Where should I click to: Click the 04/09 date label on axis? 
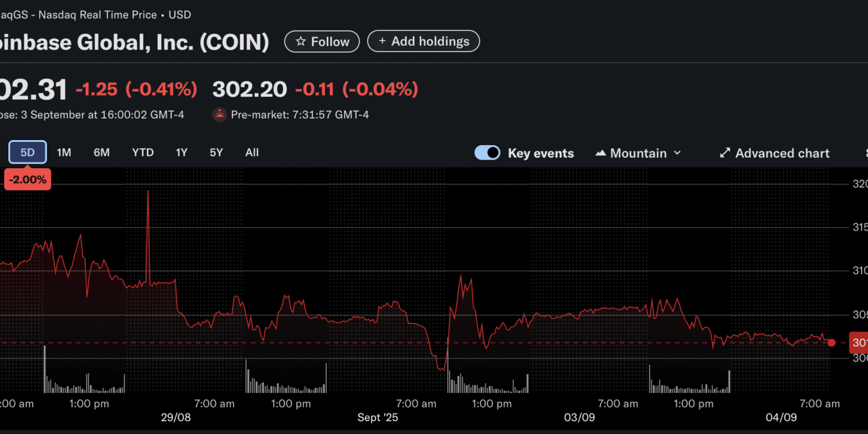[x=781, y=417]
